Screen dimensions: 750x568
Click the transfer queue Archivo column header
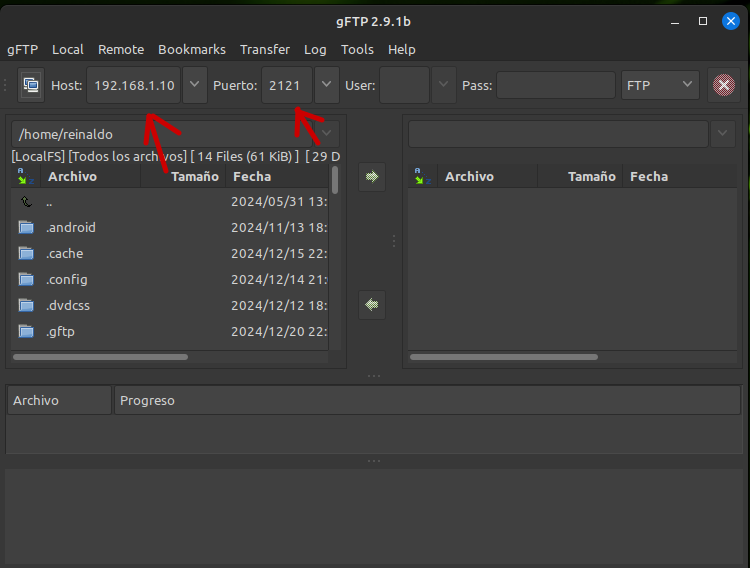(59, 401)
